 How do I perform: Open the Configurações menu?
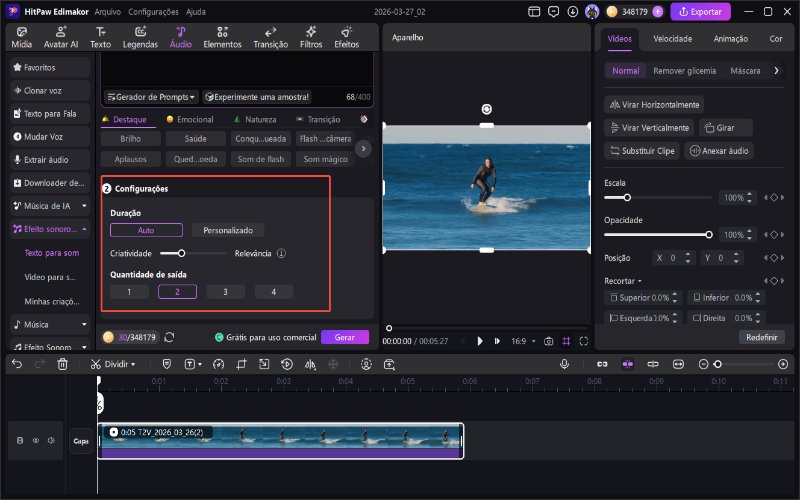pos(153,11)
